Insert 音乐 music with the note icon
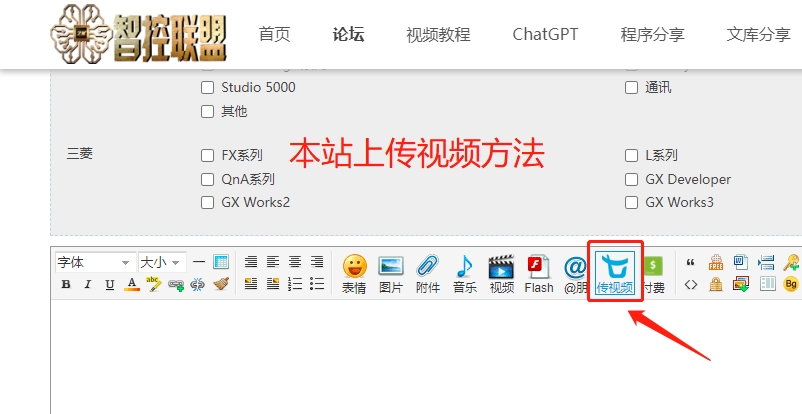The height and width of the screenshot is (414, 802). [x=464, y=274]
